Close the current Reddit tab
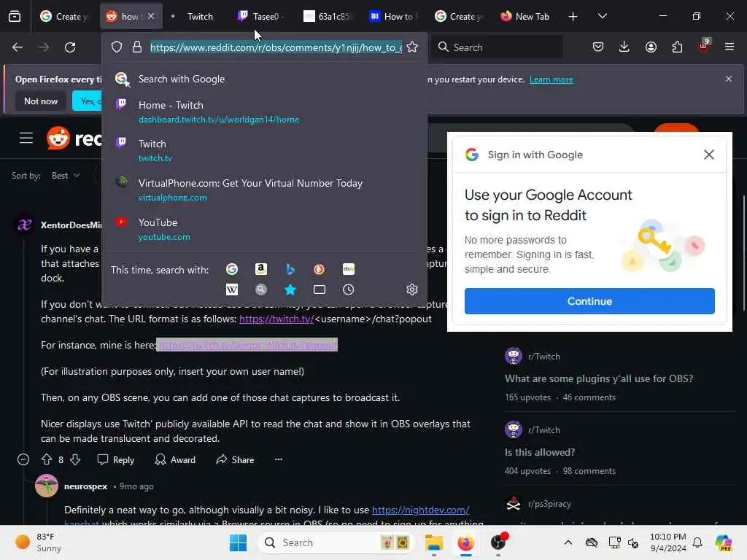 (x=151, y=16)
